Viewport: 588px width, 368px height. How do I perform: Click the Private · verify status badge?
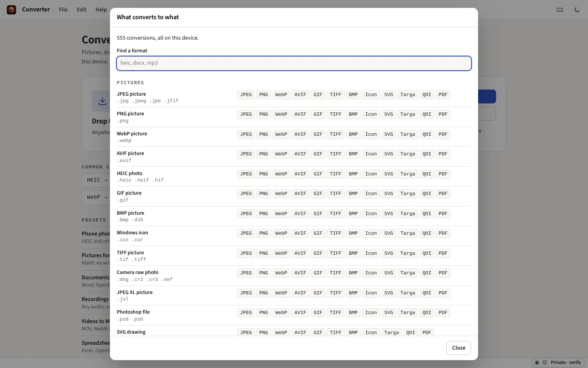[x=558, y=362]
